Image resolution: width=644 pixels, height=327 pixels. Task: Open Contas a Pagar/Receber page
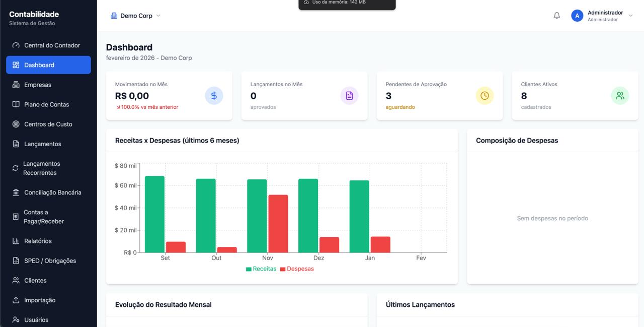click(x=43, y=217)
